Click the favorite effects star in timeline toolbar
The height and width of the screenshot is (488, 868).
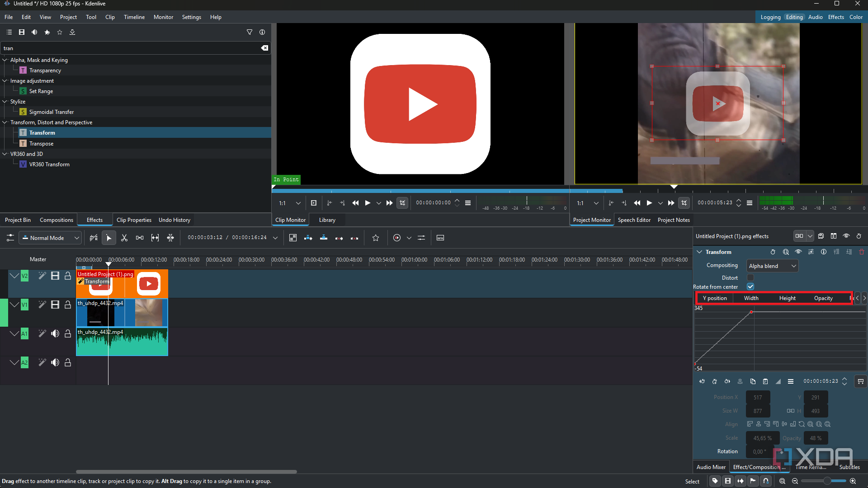click(x=376, y=238)
